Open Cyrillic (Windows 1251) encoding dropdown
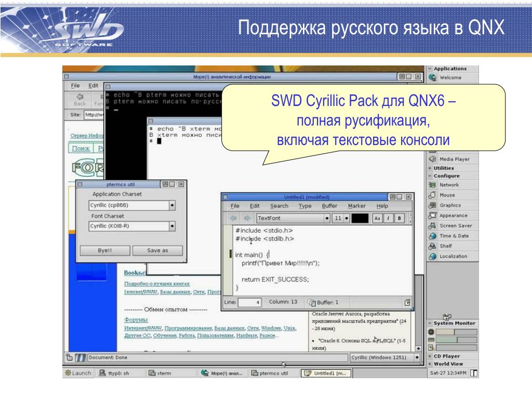 click(417, 357)
